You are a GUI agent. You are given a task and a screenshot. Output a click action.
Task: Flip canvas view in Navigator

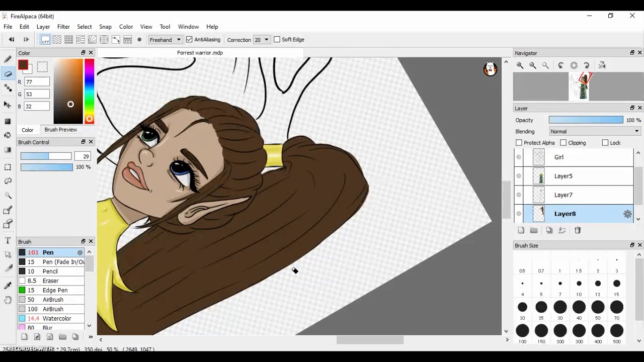[602, 65]
